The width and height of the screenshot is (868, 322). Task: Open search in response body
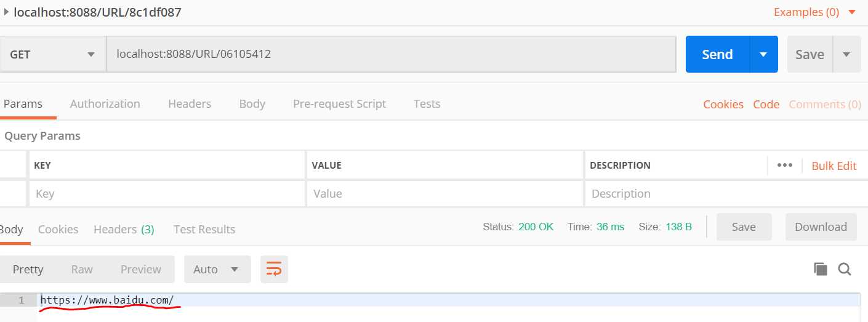click(845, 269)
